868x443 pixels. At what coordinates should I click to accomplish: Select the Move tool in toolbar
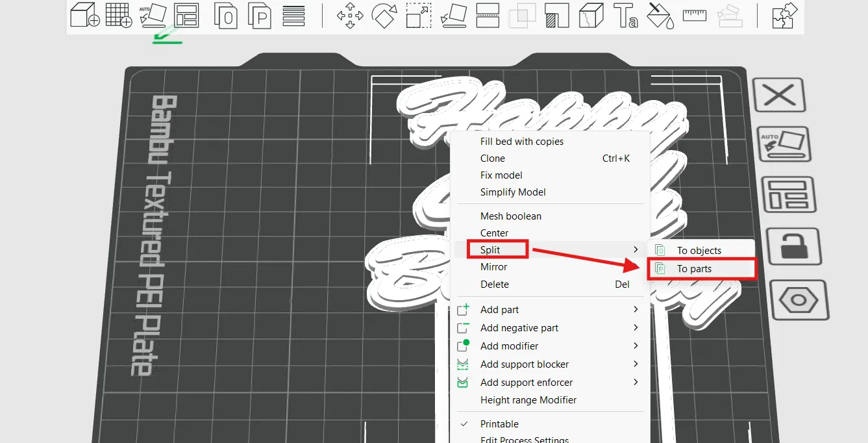(350, 16)
